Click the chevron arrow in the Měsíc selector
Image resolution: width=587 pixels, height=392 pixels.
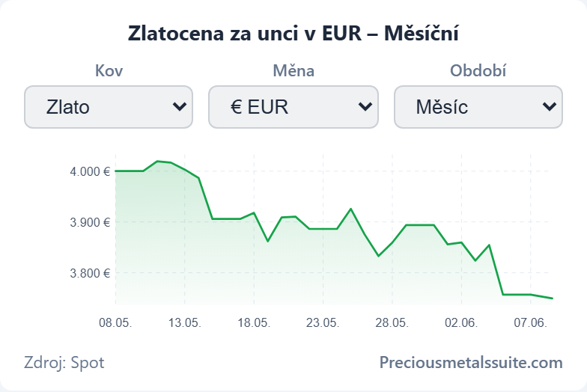click(x=550, y=107)
